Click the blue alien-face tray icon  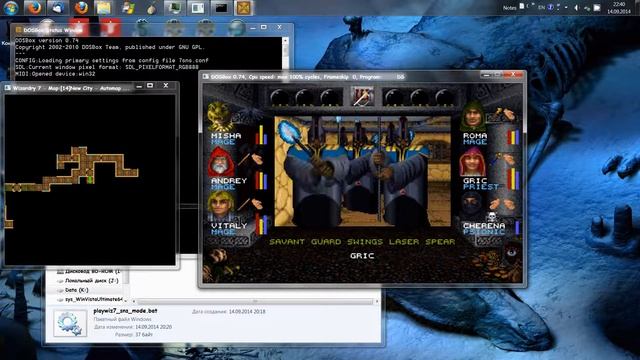point(550,7)
